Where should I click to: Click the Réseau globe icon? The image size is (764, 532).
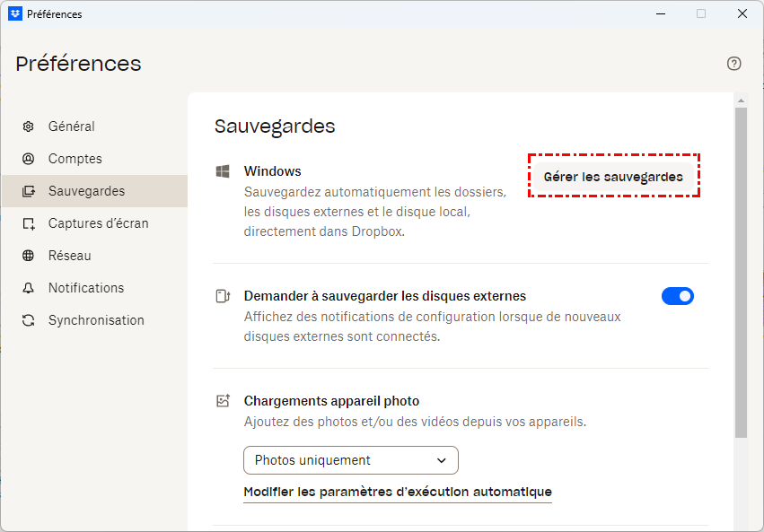coord(29,256)
